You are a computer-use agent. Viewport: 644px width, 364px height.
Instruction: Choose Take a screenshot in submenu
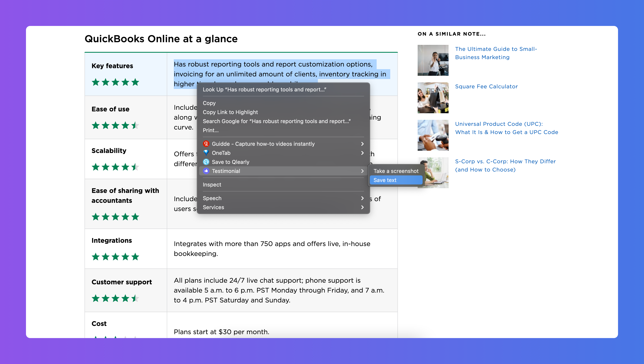pyautogui.click(x=396, y=171)
